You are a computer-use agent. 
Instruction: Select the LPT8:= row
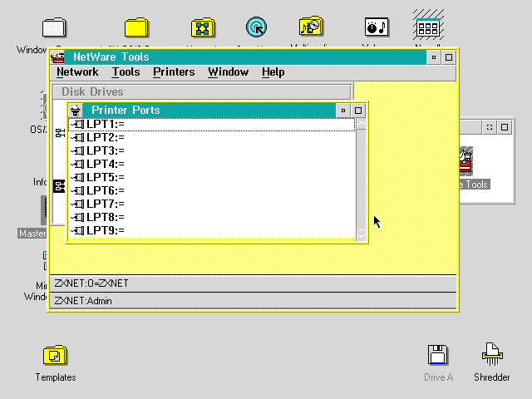coord(212,217)
